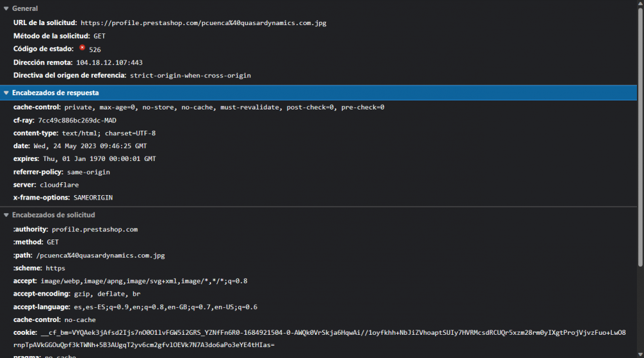Select accept-language 'es,es-ES;q=0.9...' value
The image size is (644, 358).
point(166,307)
